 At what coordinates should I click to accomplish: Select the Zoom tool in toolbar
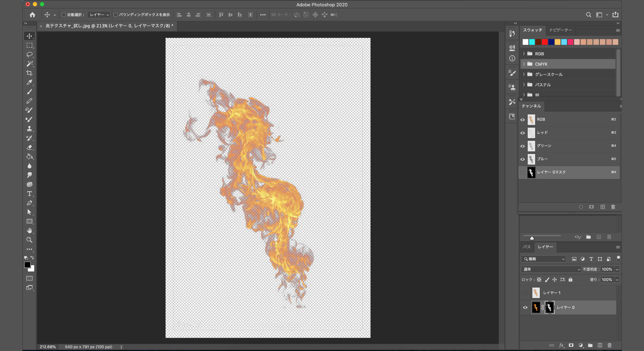coord(29,240)
